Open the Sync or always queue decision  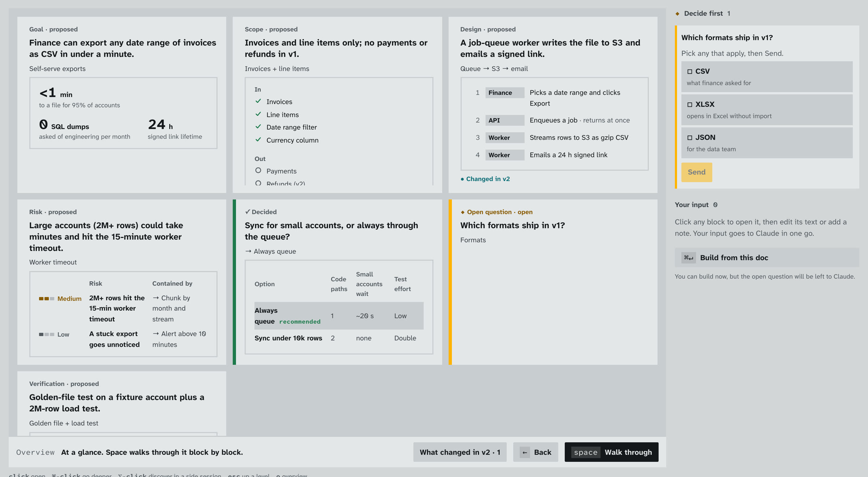(x=337, y=282)
